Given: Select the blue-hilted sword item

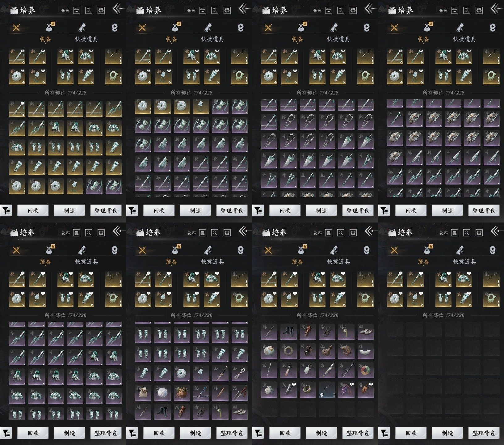Looking at the screenshot, I should [x=201, y=392].
